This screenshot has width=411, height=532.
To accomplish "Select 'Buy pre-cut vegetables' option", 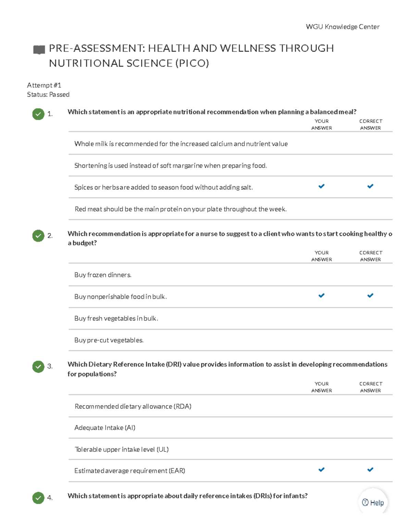I will click(109, 340).
